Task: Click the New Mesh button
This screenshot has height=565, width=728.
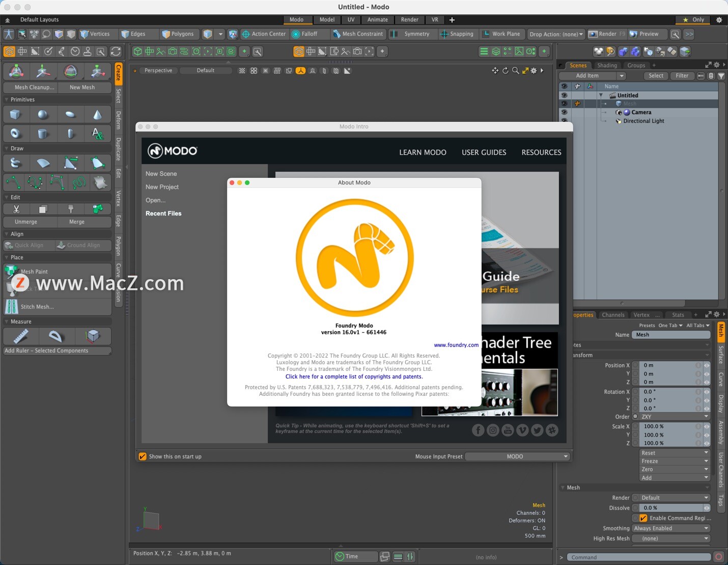Action: [x=85, y=87]
